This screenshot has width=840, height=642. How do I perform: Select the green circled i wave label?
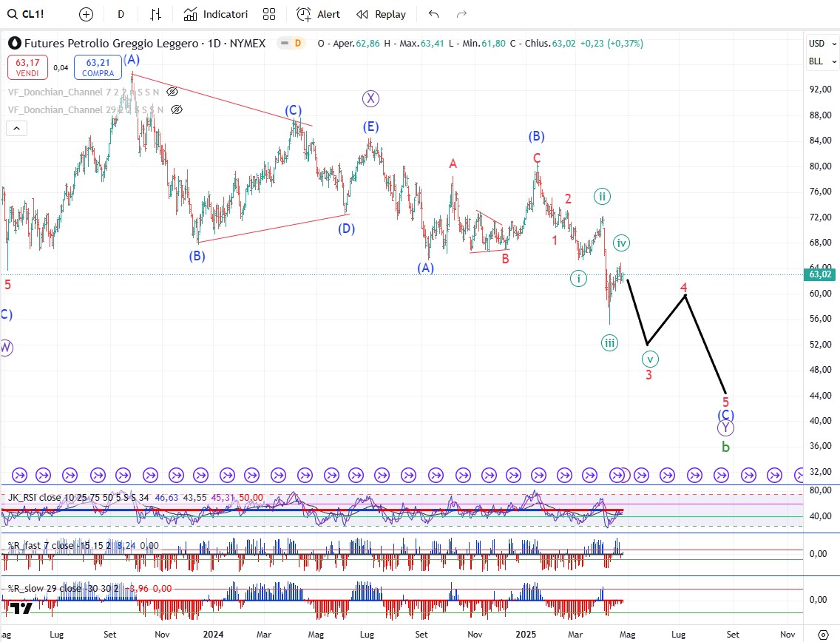[578, 279]
